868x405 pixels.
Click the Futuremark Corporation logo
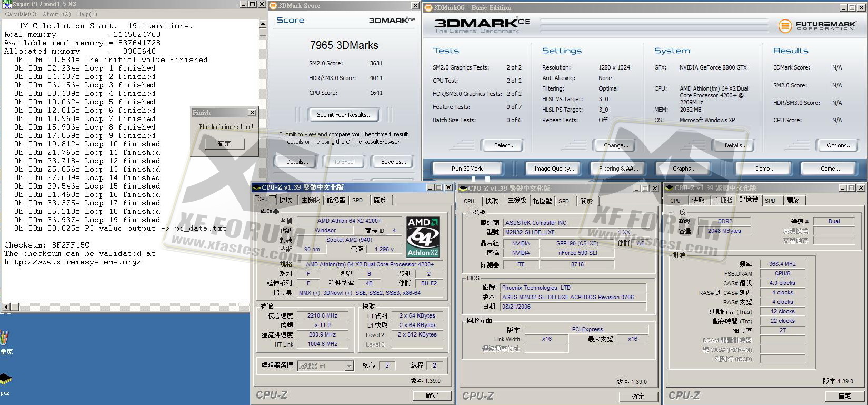(x=816, y=25)
